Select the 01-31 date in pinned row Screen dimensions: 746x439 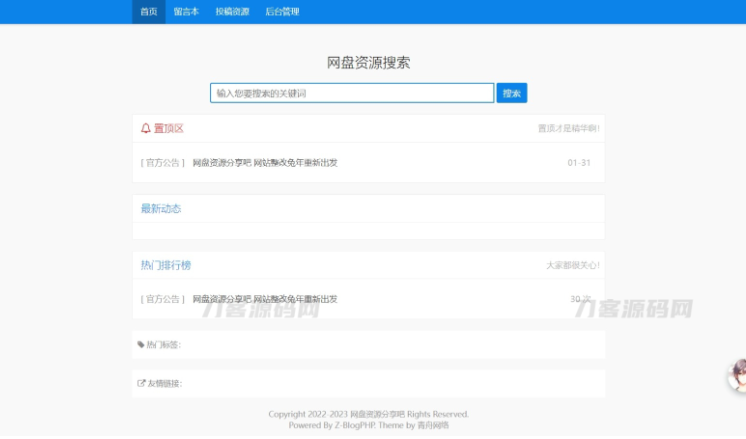click(579, 163)
